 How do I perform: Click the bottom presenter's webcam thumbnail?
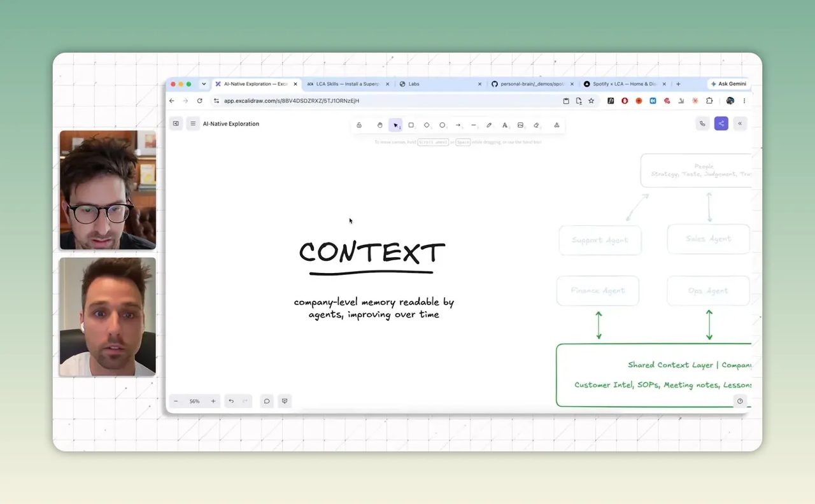[x=108, y=316]
